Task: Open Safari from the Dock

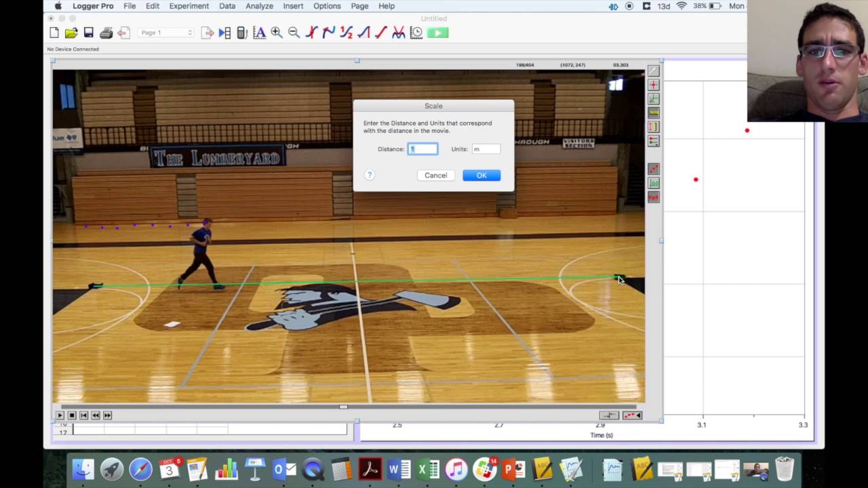Action: [x=141, y=469]
